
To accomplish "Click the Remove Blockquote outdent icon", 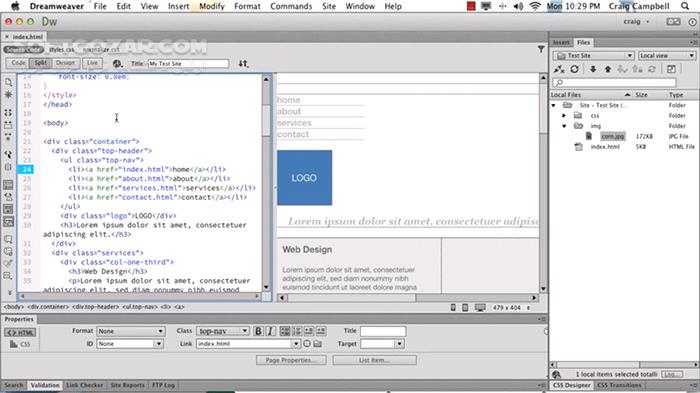I will tap(309, 331).
